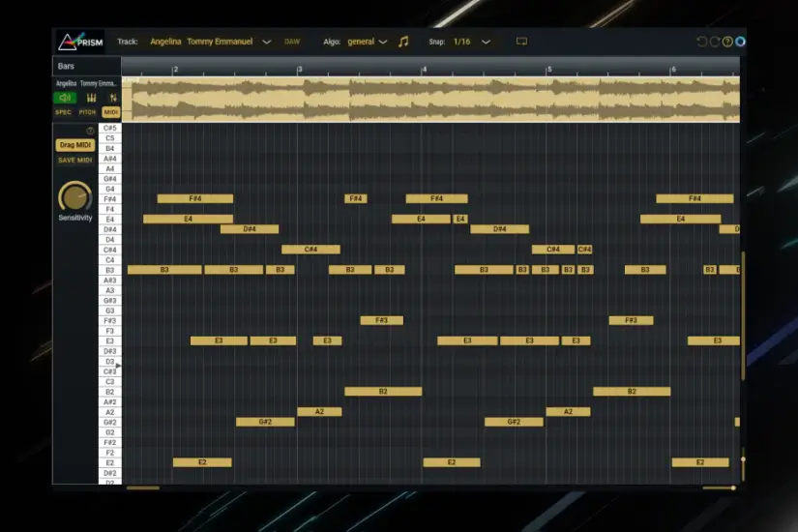This screenshot has height=532, width=798.
Task: Click the E2 piano key
Action: (110, 462)
